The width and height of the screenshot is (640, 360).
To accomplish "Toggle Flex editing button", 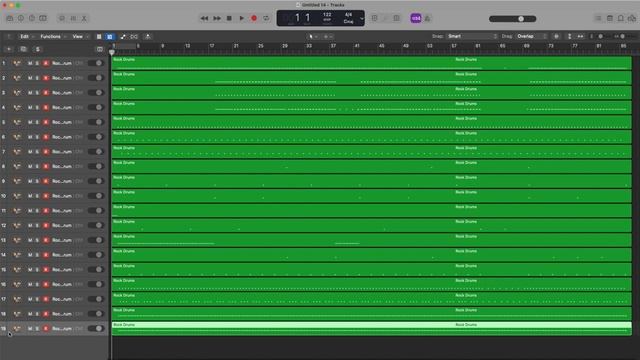I will tap(134, 37).
